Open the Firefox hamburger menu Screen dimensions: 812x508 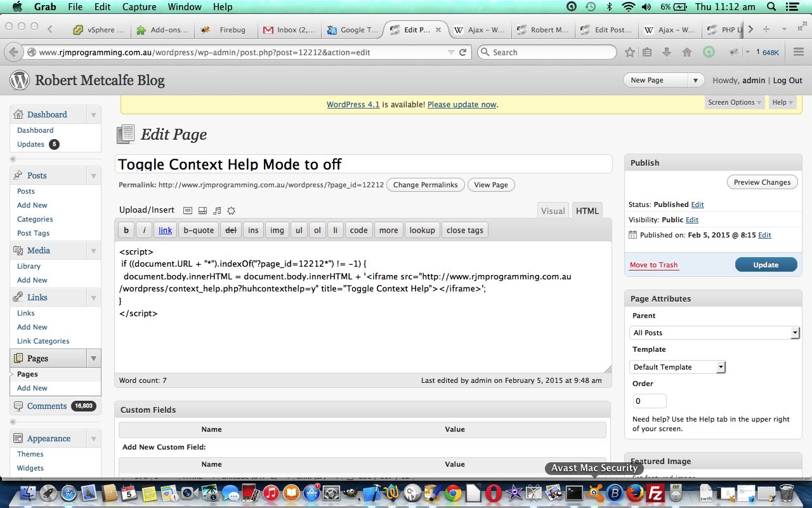coord(798,52)
